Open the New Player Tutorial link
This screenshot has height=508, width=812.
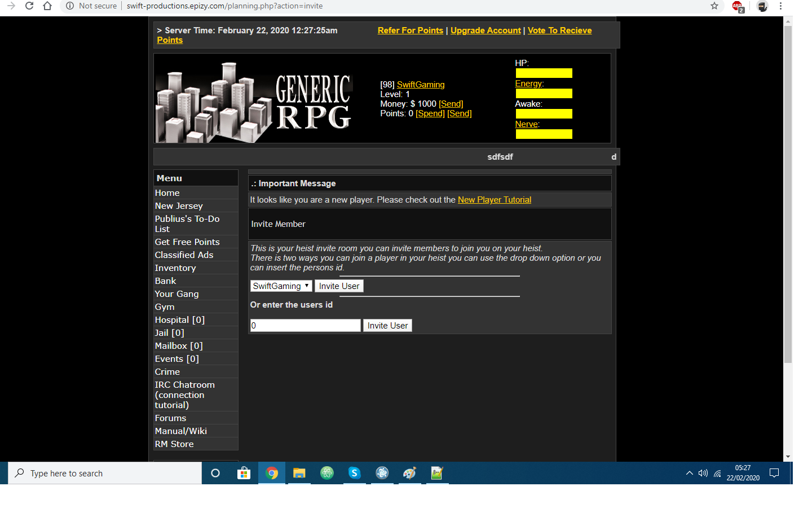click(494, 200)
